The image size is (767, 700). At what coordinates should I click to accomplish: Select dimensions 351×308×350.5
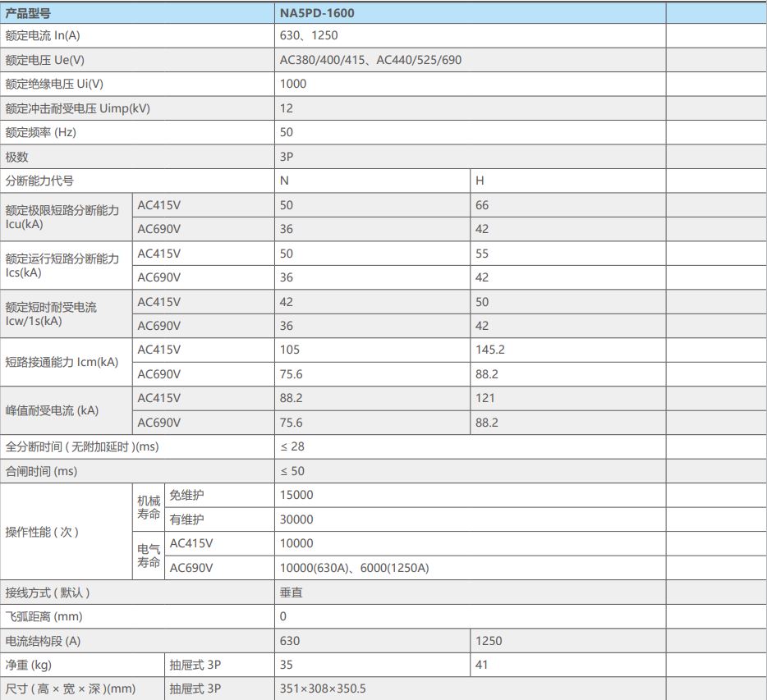coord(323,689)
